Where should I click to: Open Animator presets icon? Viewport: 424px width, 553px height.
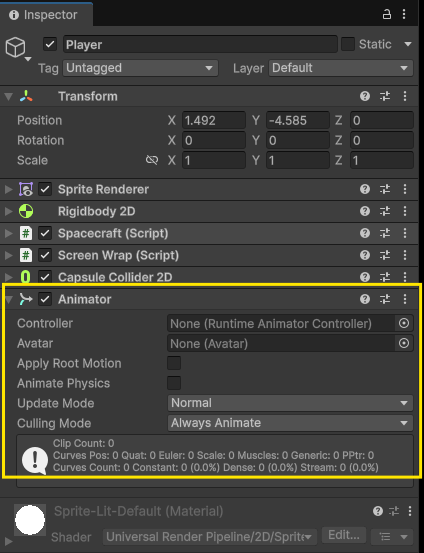click(x=385, y=299)
